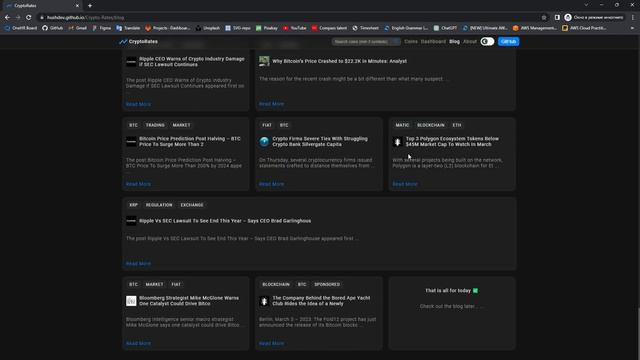This screenshot has height=360, width=640.
Task: Open the Figma bookmark
Action: coord(102,28)
